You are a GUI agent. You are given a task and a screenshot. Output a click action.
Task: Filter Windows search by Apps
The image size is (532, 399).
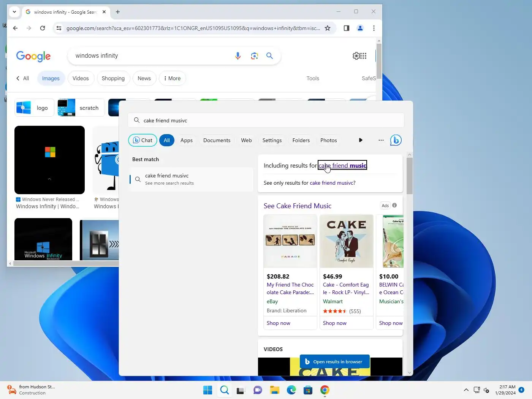(x=187, y=140)
